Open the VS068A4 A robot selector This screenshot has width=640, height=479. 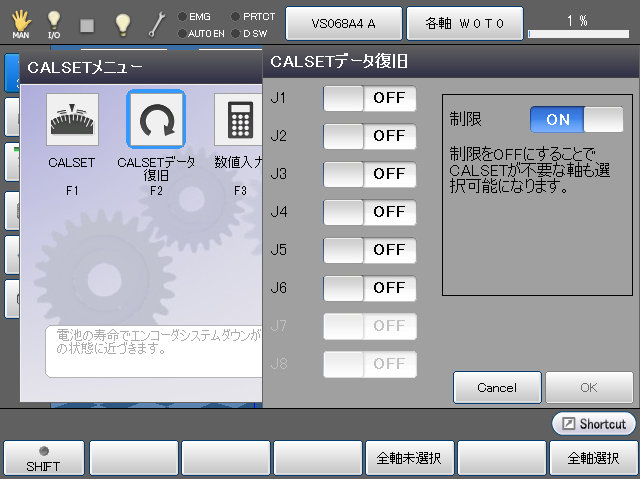pyautogui.click(x=344, y=22)
